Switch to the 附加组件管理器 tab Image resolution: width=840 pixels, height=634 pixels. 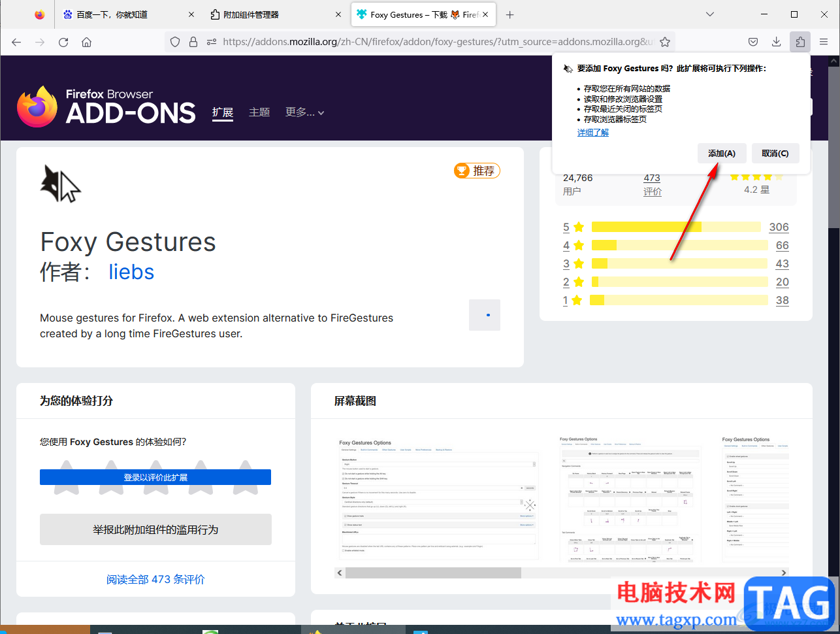pyautogui.click(x=275, y=14)
